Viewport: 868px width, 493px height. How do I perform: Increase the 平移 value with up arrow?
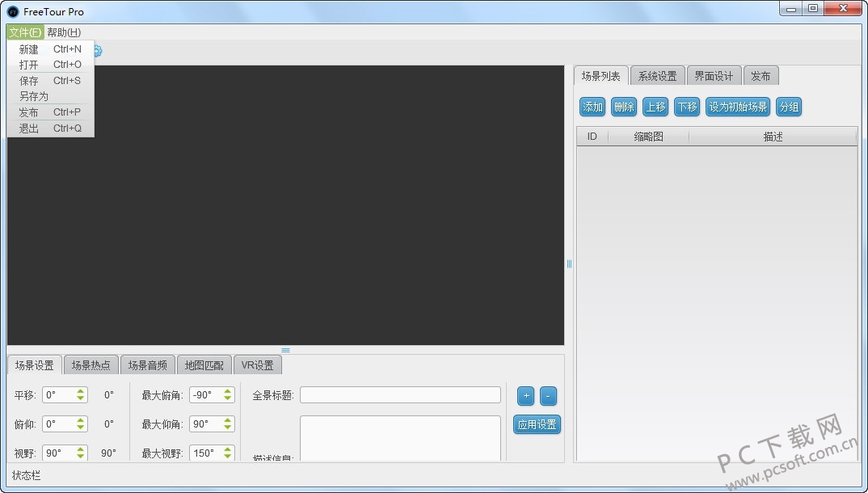[81, 391]
